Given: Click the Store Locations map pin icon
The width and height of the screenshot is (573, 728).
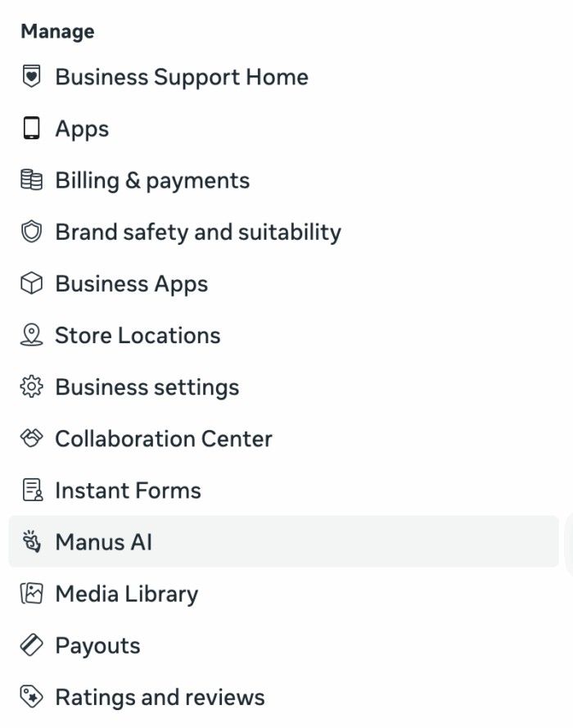Looking at the screenshot, I should (29, 335).
